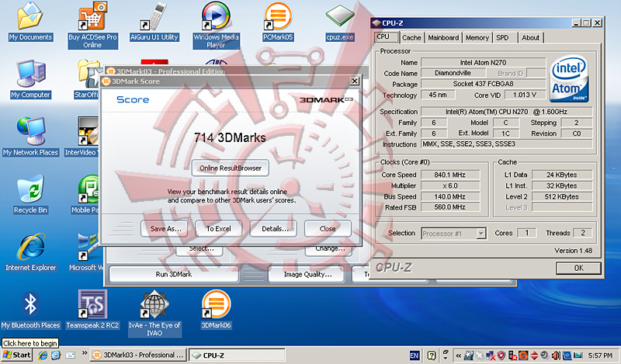Switch to the Cache tab in CPU-Z
This screenshot has height=364, width=621.
[411, 37]
